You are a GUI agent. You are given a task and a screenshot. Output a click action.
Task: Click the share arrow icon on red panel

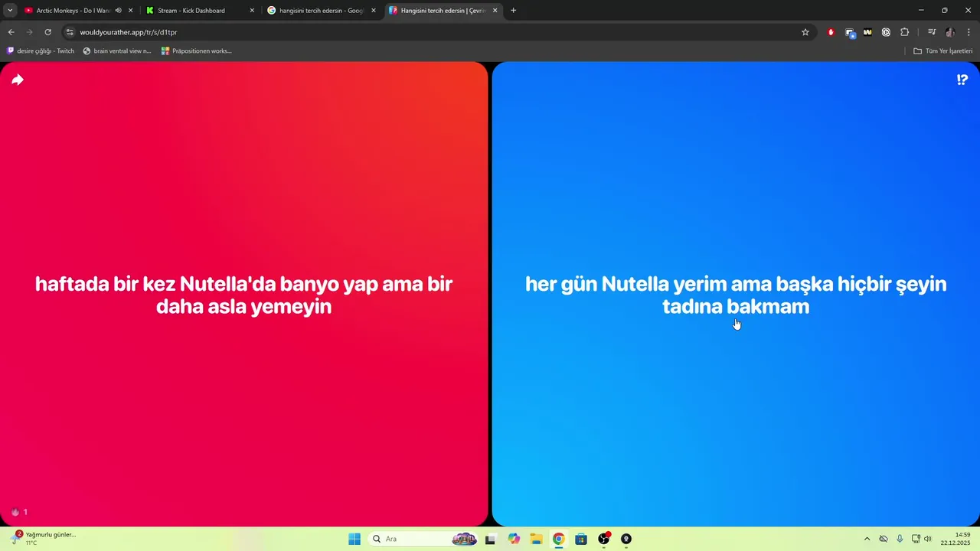click(x=18, y=80)
